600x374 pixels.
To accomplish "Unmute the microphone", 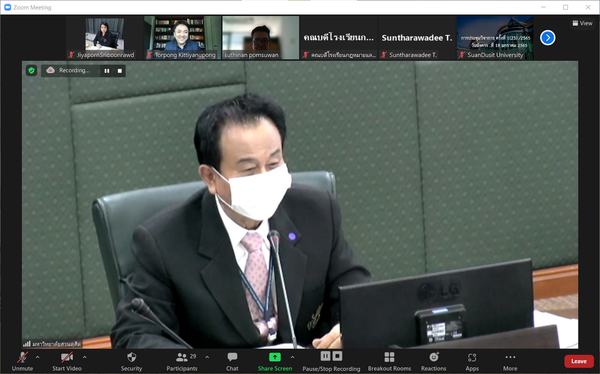I will [x=22, y=362].
